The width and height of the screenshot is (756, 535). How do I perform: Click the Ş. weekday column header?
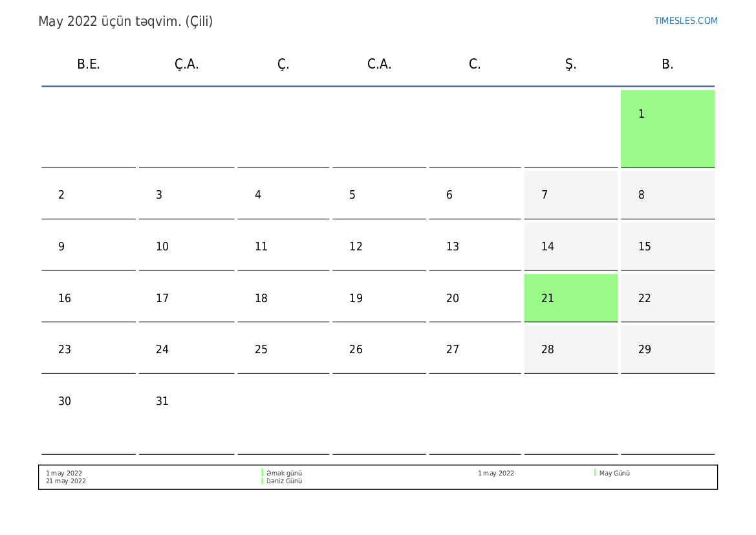(570, 64)
